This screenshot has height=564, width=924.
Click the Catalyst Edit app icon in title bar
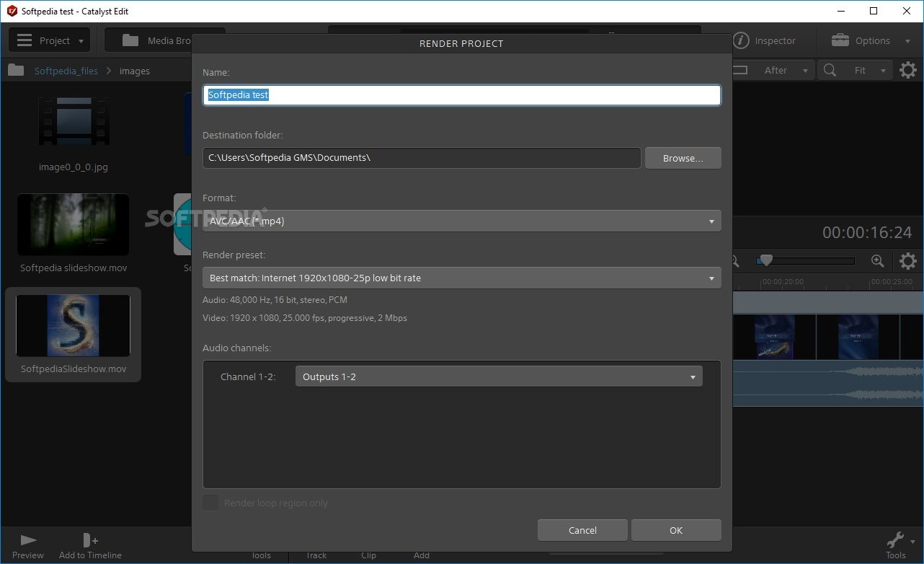[12, 12]
